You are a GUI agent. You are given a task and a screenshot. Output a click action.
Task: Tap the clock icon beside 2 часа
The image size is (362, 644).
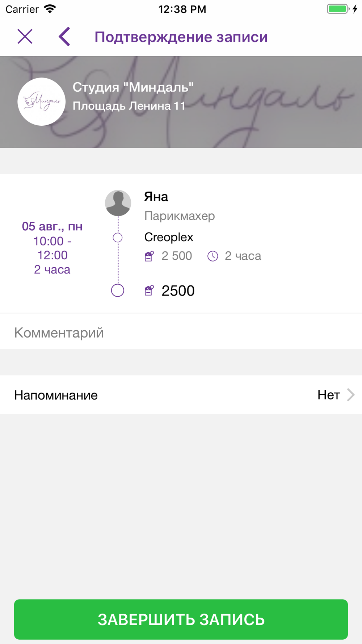click(x=213, y=256)
